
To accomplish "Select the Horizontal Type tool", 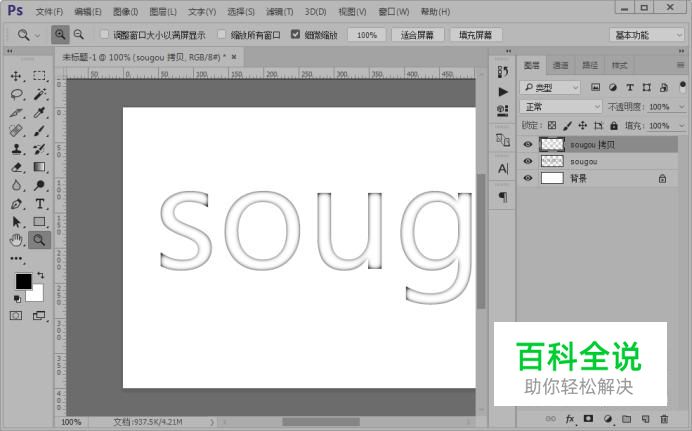I will [x=39, y=204].
